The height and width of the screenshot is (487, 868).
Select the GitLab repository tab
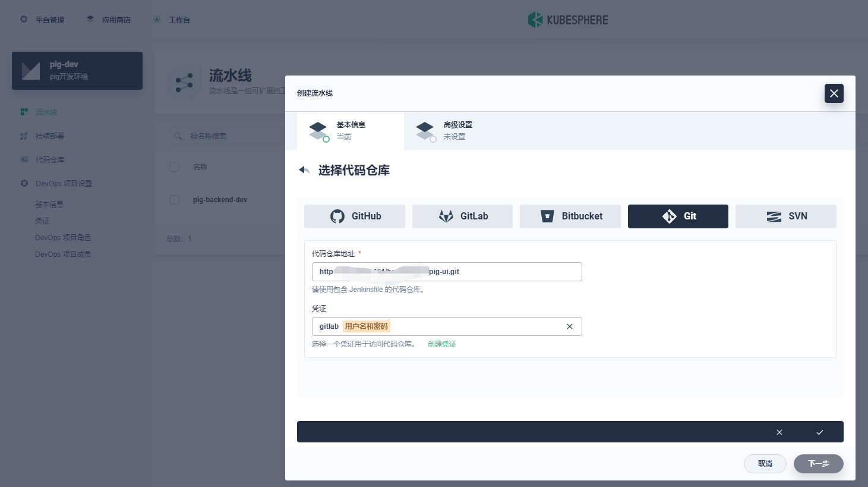tap(462, 216)
